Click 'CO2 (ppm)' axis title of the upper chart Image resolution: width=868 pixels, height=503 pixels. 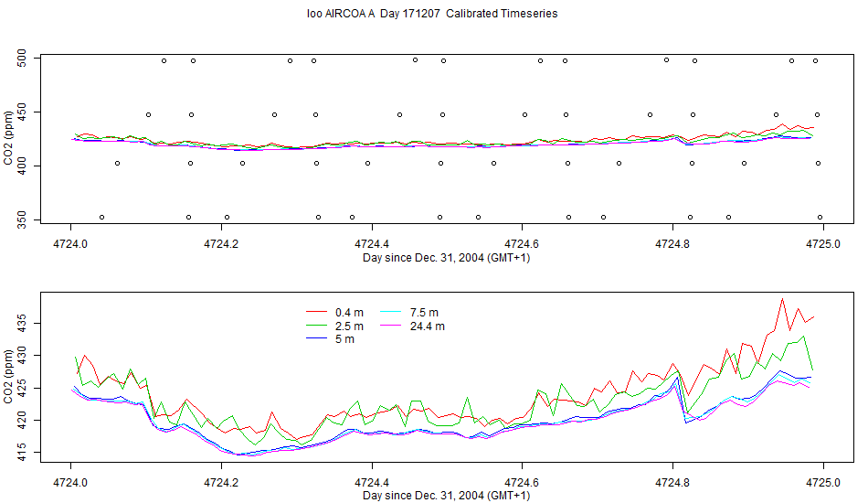[x=7, y=138]
